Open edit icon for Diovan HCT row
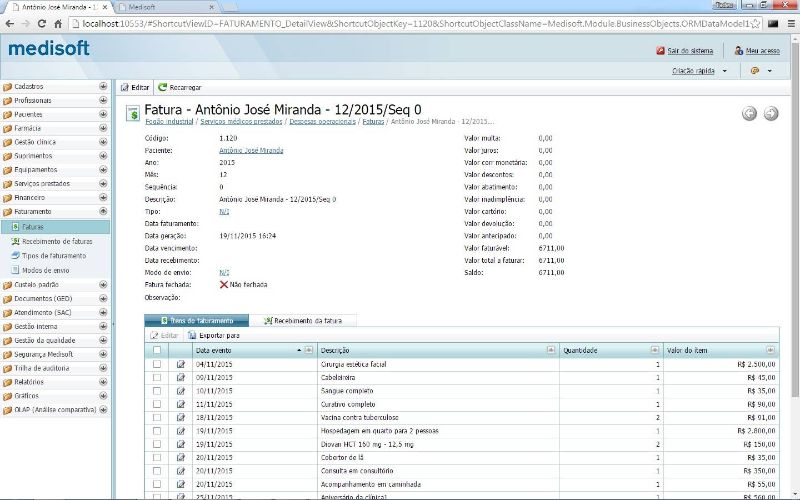Viewport: 800px width, 500px height. point(181,444)
